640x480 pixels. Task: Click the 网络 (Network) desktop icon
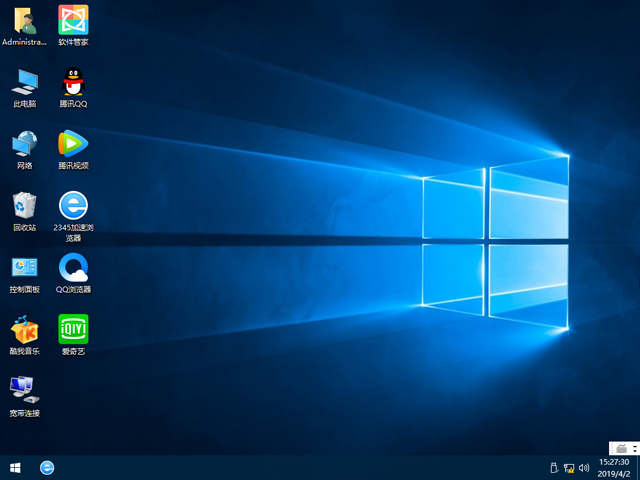(24, 144)
